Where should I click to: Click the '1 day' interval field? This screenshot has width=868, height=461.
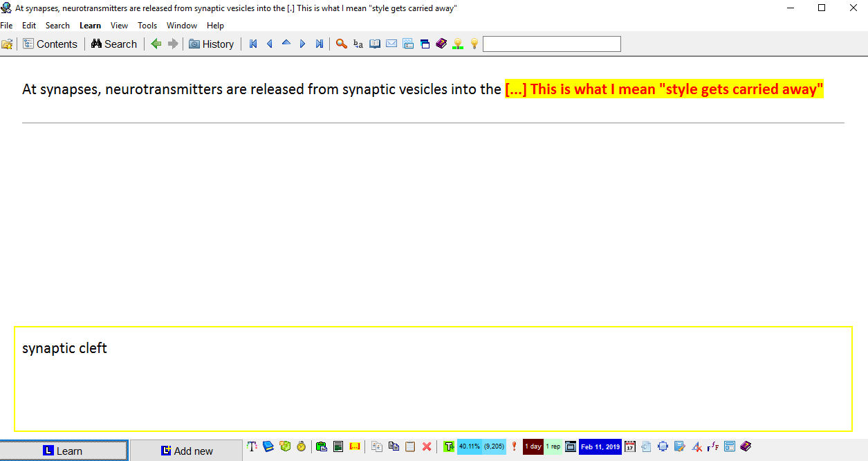click(533, 446)
